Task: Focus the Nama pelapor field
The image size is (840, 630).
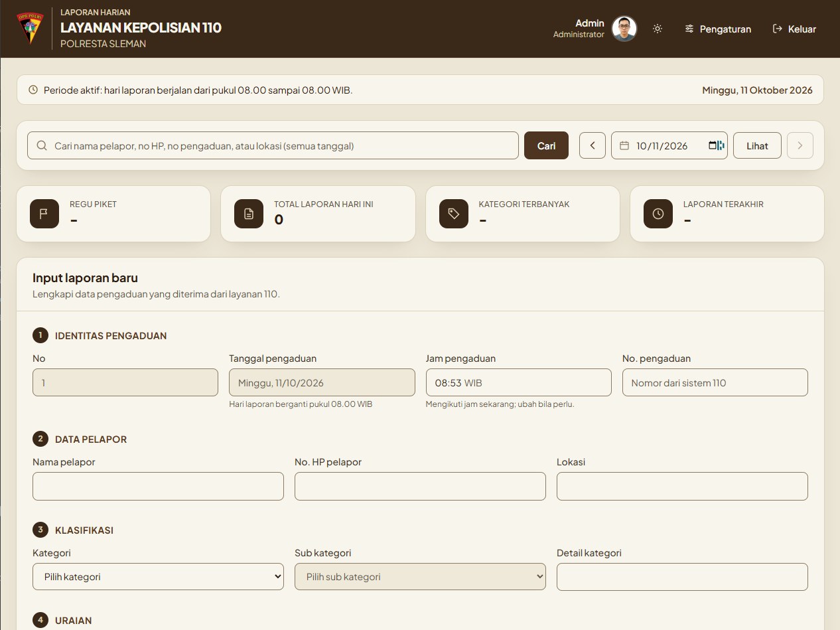Action: (x=158, y=486)
